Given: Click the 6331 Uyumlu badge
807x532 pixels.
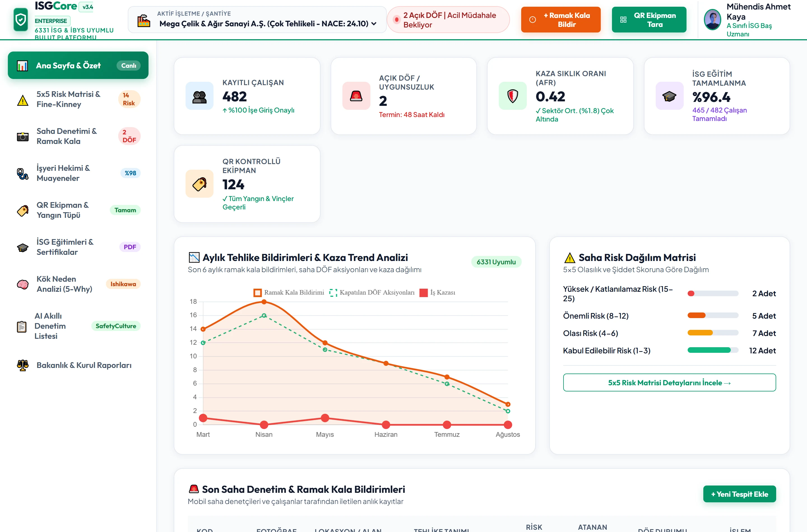Looking at the screenshot, I should point(496,262).
